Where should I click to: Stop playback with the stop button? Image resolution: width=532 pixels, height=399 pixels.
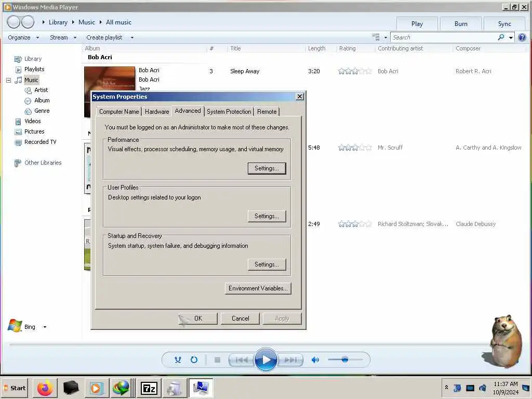pos(218,360)
